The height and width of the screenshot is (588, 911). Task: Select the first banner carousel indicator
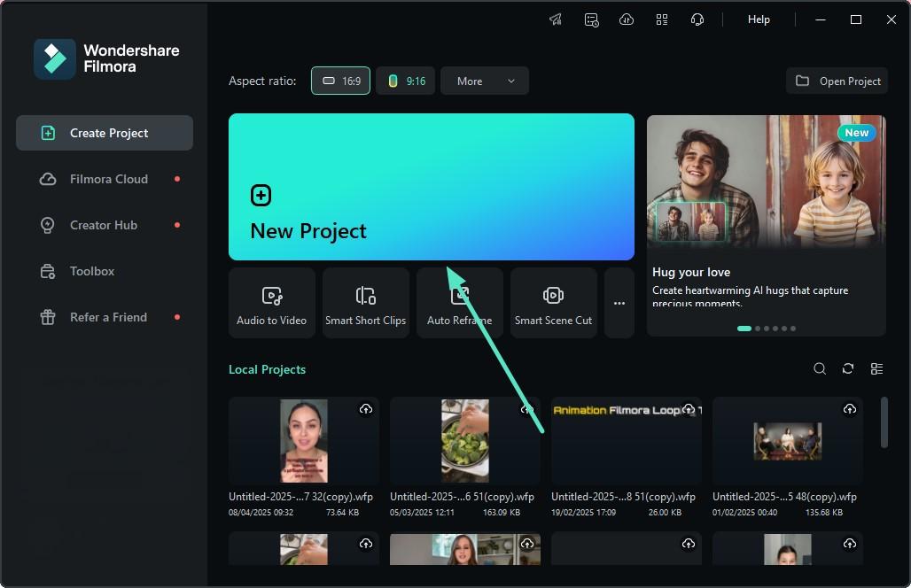tap(744, 329)
